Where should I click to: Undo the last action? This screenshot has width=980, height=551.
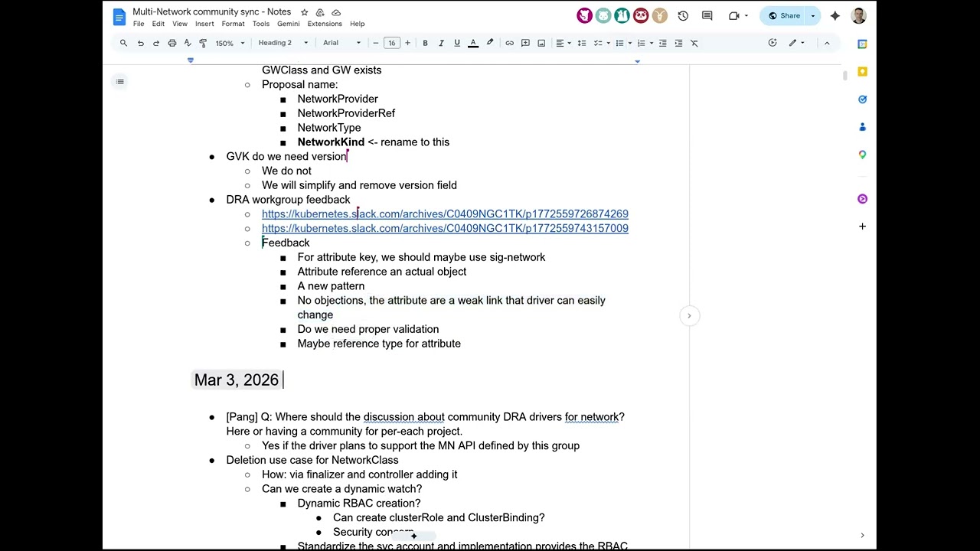[141, 43]
